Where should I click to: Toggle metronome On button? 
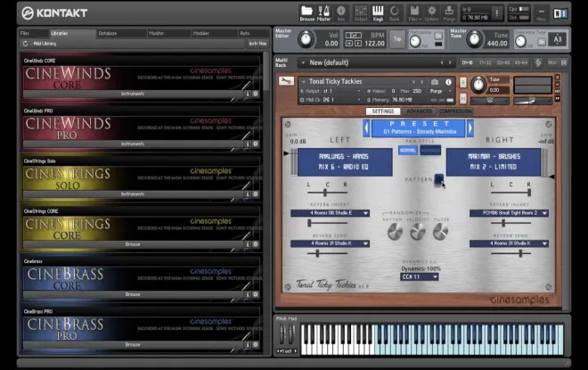point(438,36)
